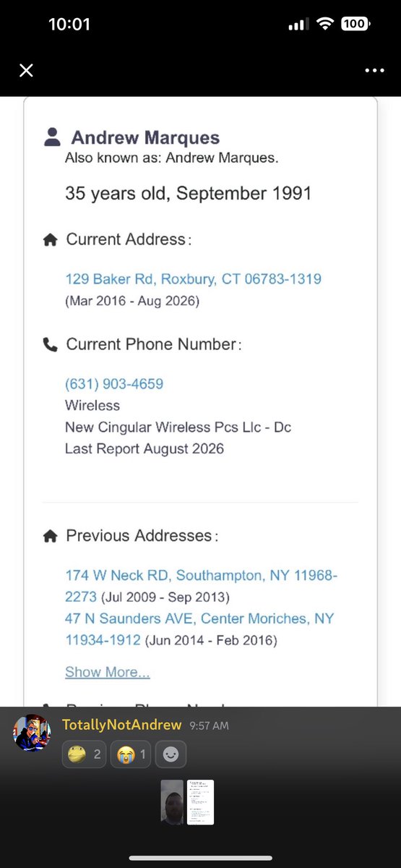
Task: Toggle the yellow emoji reaction with count 2
Action: (84, 754)
